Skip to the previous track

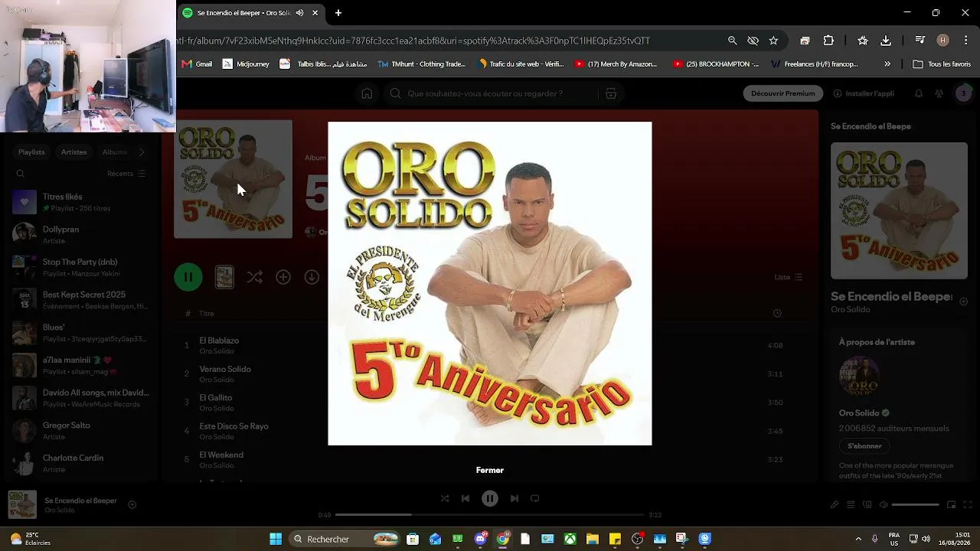465,498
